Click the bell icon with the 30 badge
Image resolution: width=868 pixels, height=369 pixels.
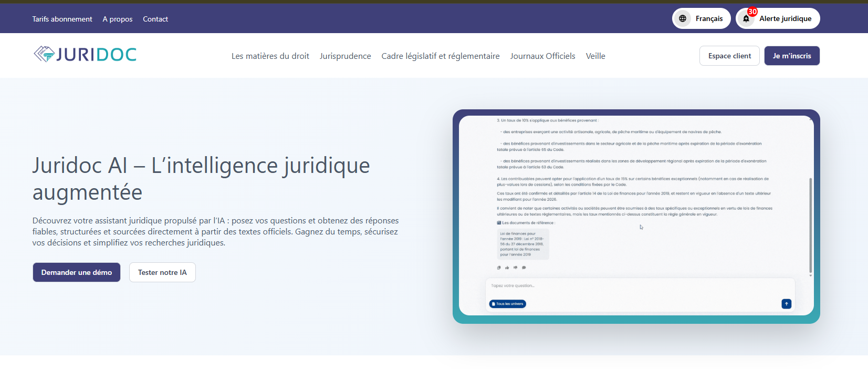pos(746,18)
